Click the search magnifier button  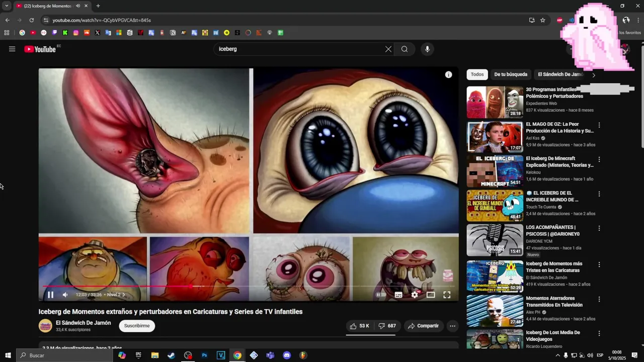(x=405, y=49)
